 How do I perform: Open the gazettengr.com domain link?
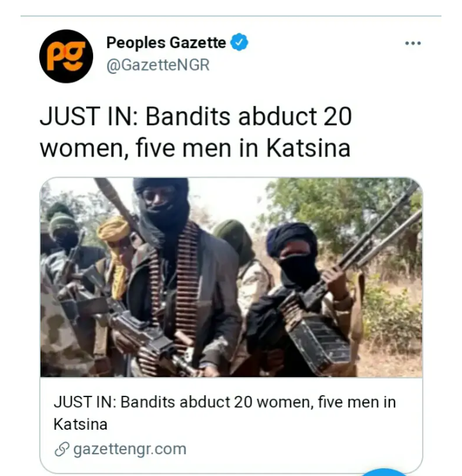pos(130,449)
